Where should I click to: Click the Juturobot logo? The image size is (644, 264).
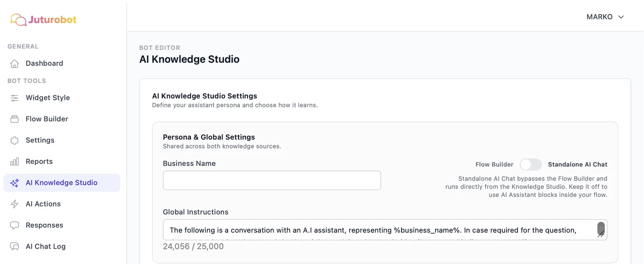click(x=43, y=20)
